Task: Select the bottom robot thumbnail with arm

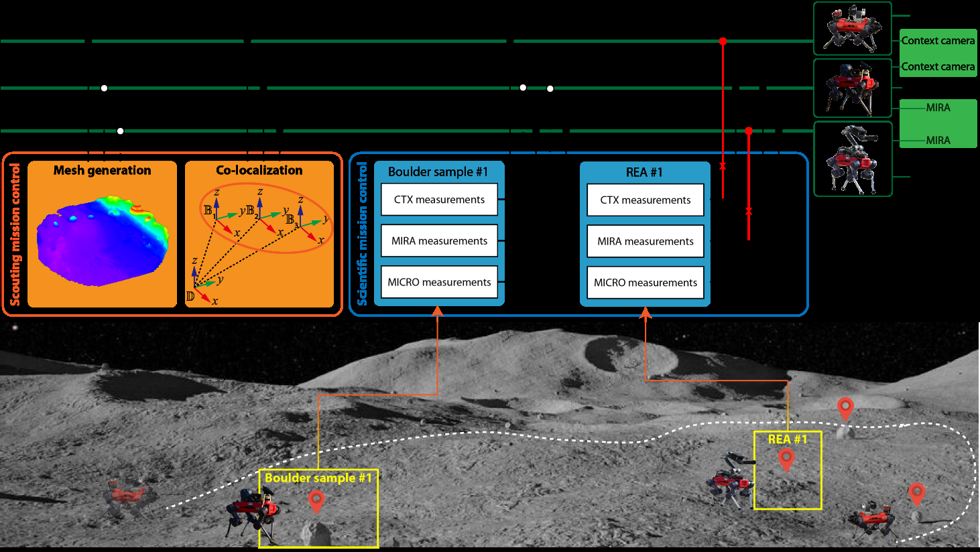Action: [853, 159]
